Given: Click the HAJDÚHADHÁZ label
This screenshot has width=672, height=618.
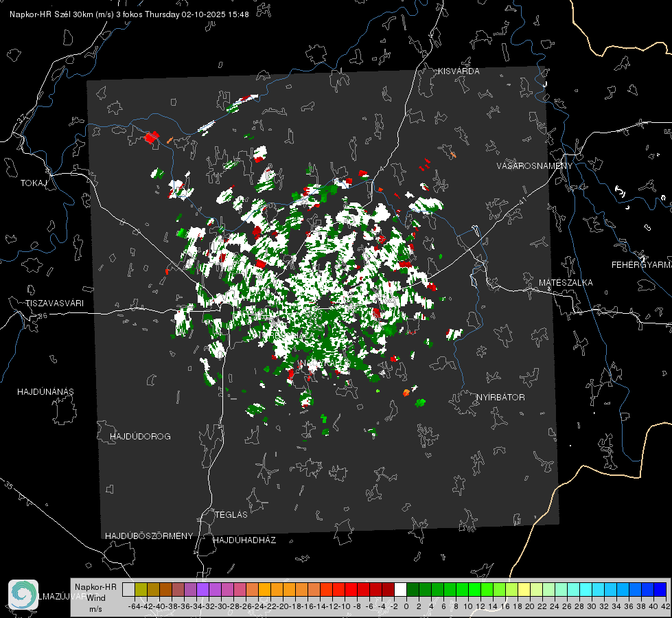Looking at the screenshot, I should click(x=244, y=540).
